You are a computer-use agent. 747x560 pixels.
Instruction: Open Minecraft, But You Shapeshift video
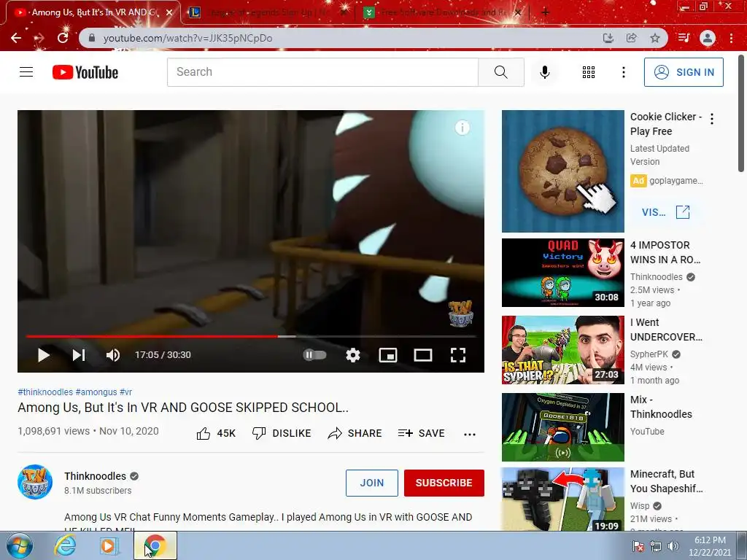[x=562, y=499]
